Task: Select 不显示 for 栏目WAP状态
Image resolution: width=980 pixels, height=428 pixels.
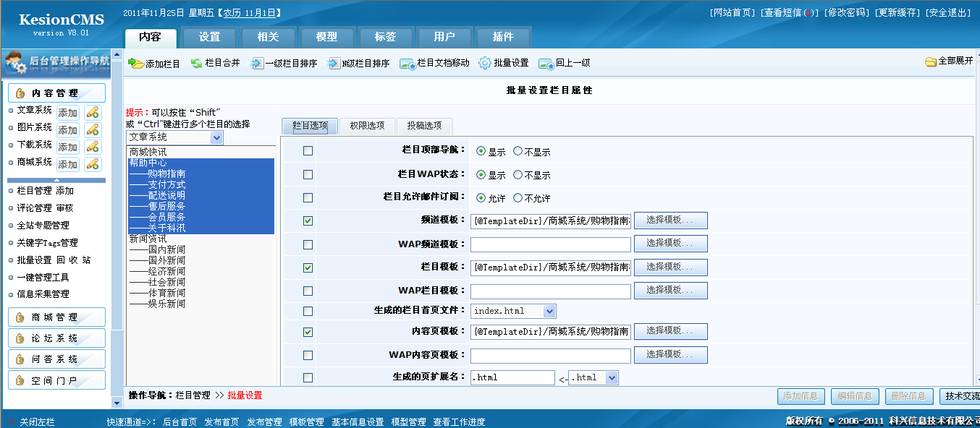Action: click(x=518, y=175)
